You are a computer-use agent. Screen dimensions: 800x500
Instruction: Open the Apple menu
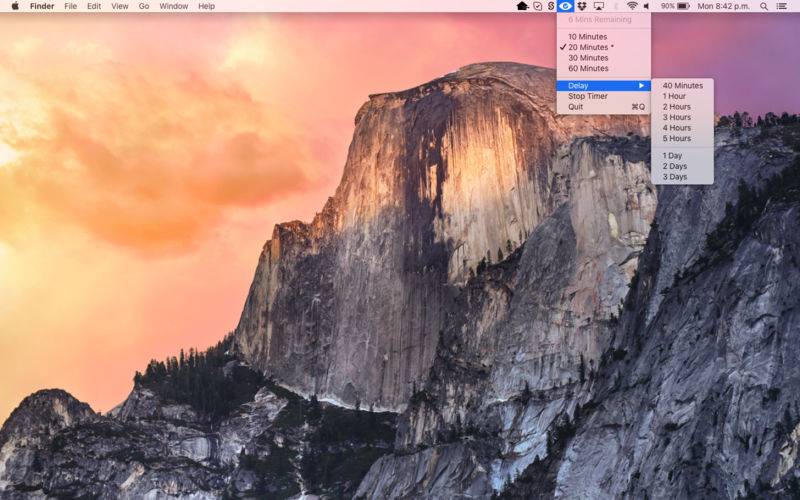click(x=15, y=6)
